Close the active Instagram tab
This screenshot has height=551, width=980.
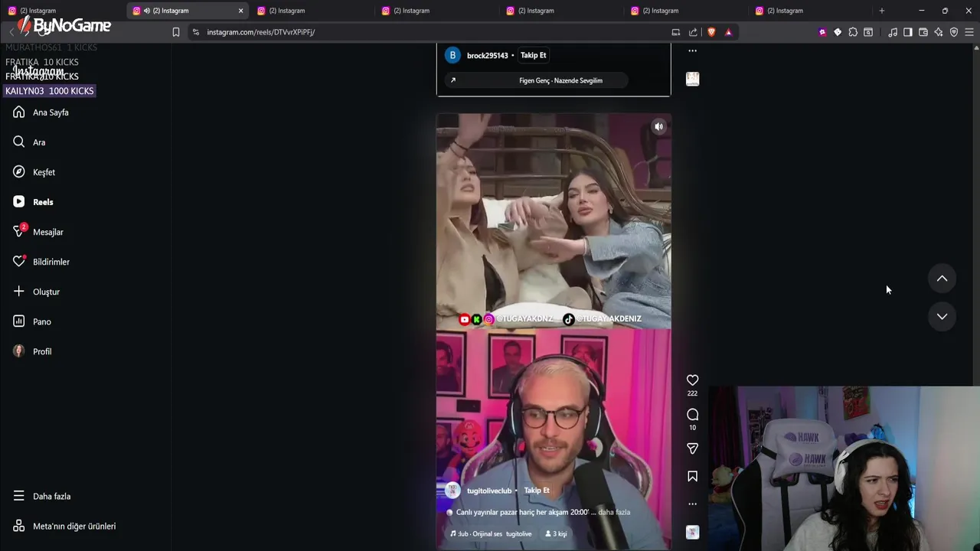click(x=241, y=11)
